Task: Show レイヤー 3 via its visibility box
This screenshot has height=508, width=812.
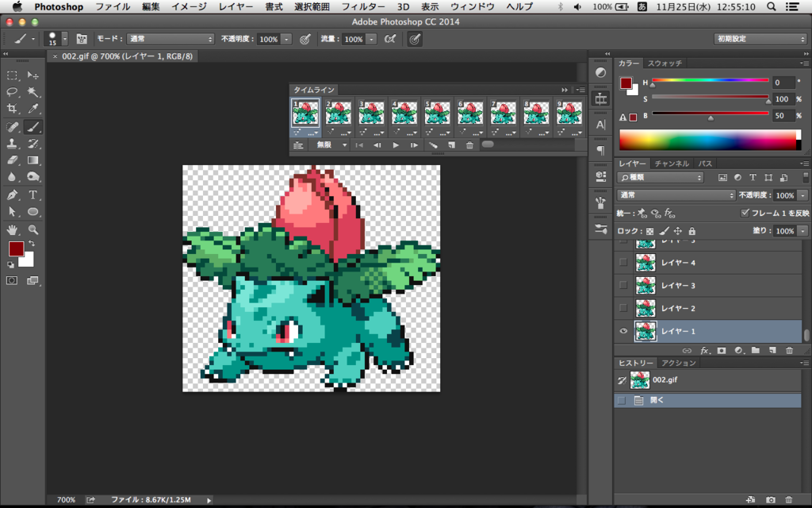Action: (x=623, y=285)
